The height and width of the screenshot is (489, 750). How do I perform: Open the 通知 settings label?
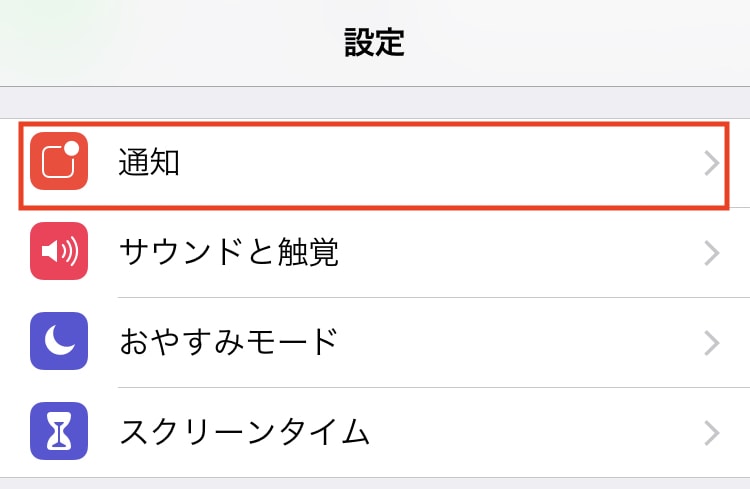[x=149, y=162]
